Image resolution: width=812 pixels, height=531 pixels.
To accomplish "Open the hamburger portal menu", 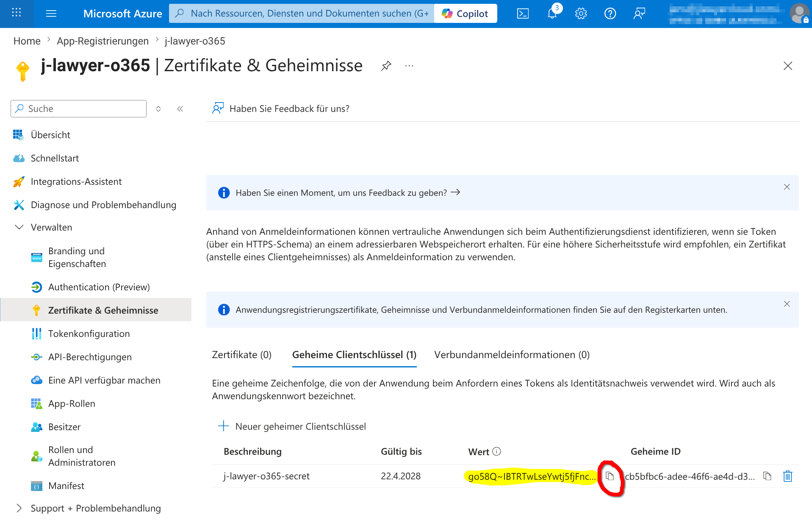I will [x=51, y=14].
